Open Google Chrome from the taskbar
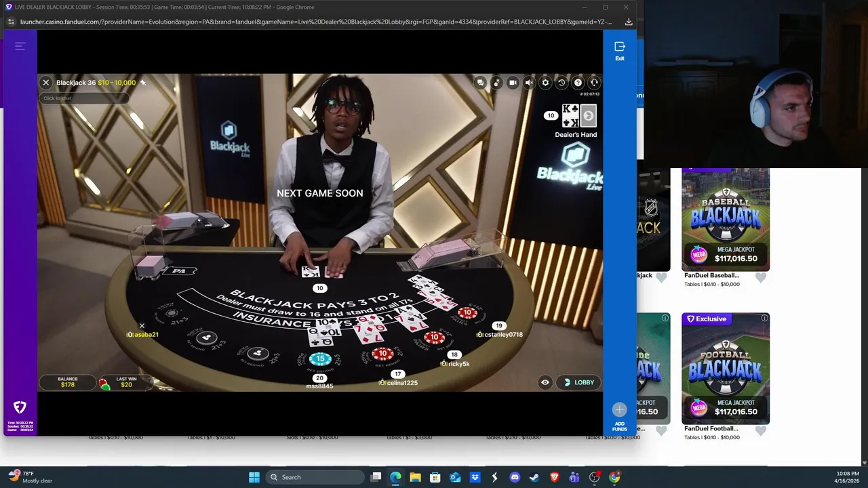The image size is (868, 488). tap(614, 477)
